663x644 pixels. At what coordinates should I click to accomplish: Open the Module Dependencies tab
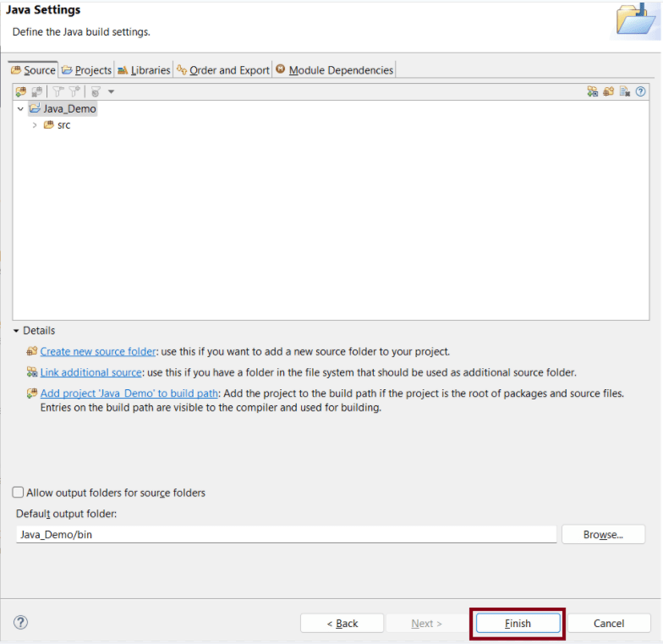(334, 70)
